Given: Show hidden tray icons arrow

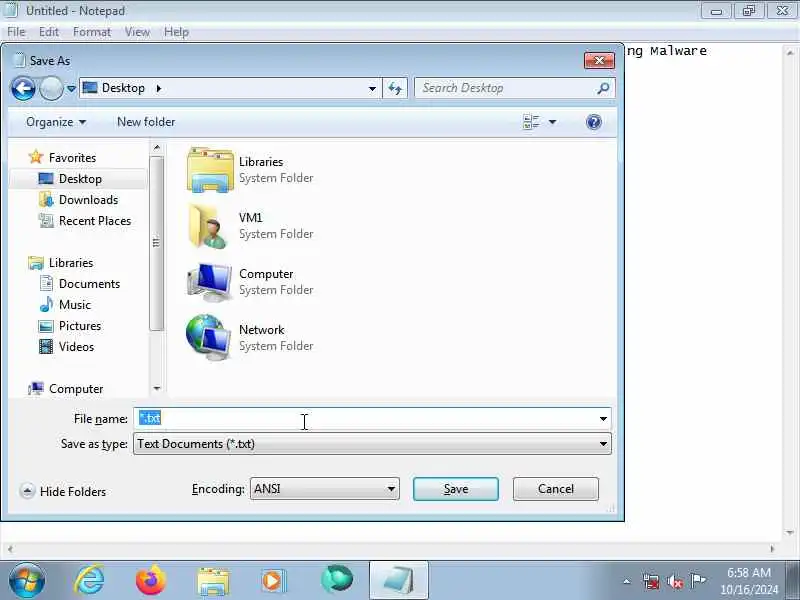Looking at the screenshot, I should pos(627,581).
